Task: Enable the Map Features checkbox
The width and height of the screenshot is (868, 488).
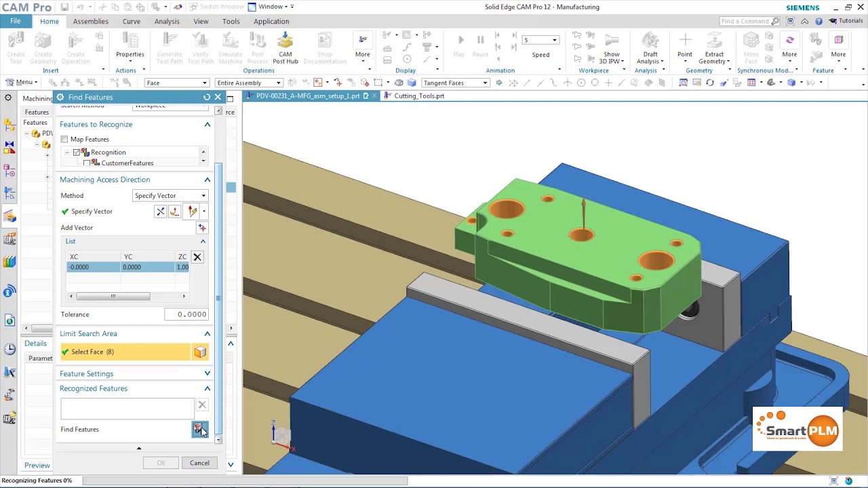Action: click(64, 139)
